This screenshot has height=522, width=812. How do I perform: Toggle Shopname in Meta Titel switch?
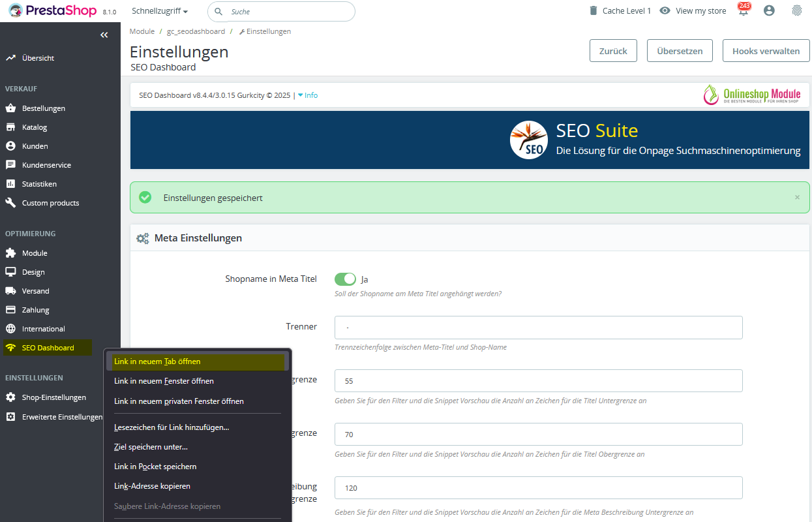pos(345,279)
